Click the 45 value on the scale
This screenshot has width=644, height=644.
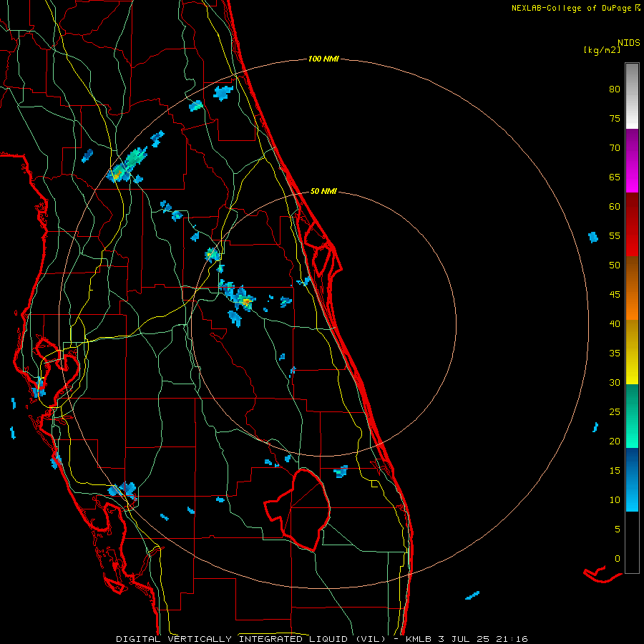[615, 295]
